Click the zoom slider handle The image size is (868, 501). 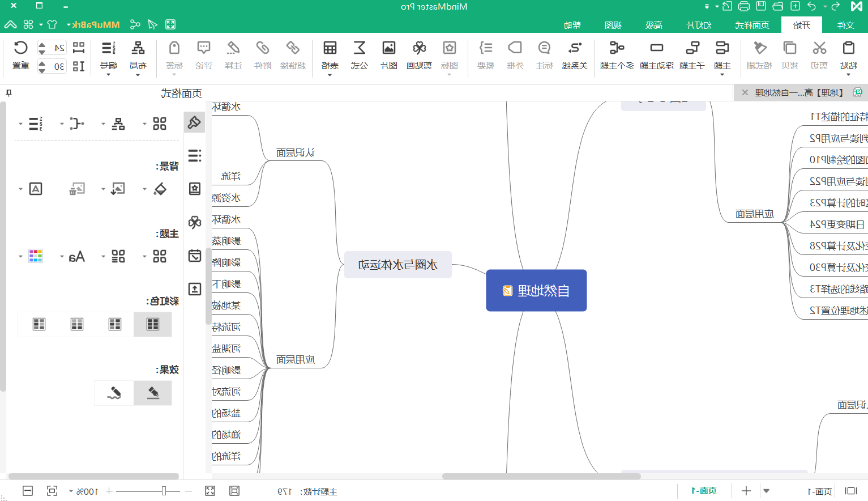tap(164, 491)
